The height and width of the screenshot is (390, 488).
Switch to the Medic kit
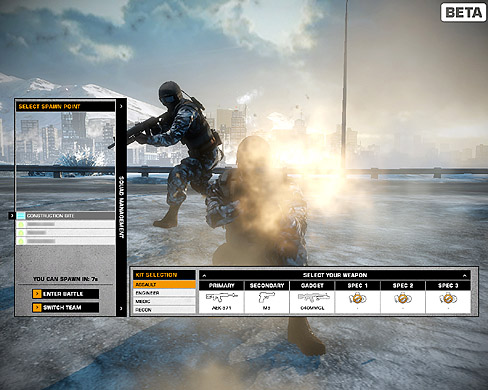(x=164, y=301)
